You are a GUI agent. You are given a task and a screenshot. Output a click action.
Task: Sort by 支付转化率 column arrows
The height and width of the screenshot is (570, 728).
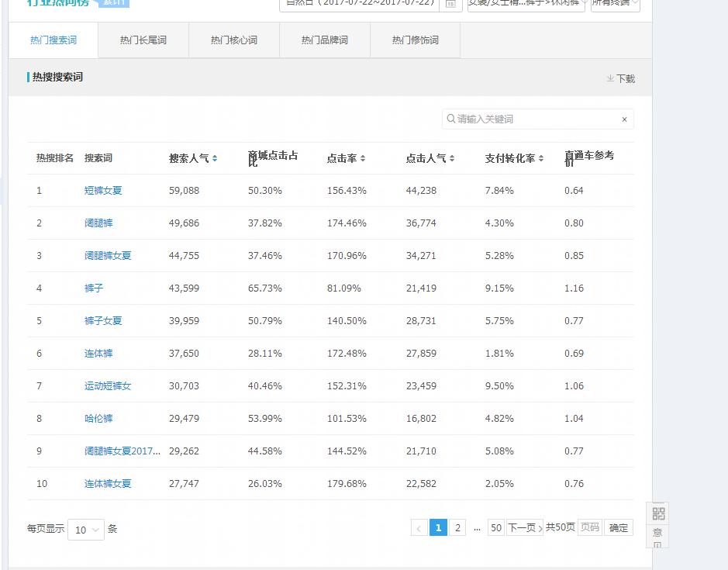coord(541,158)
